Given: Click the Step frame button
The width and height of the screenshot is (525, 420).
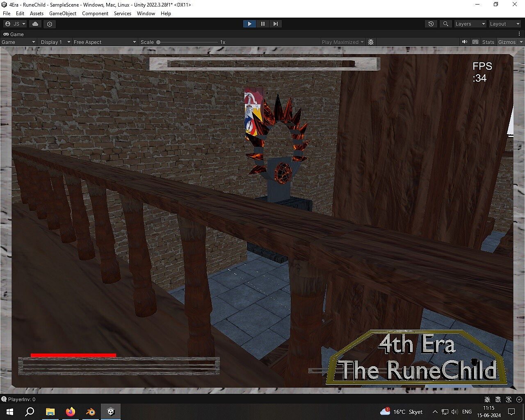Looking at the screenshot, I should point(276,24).
